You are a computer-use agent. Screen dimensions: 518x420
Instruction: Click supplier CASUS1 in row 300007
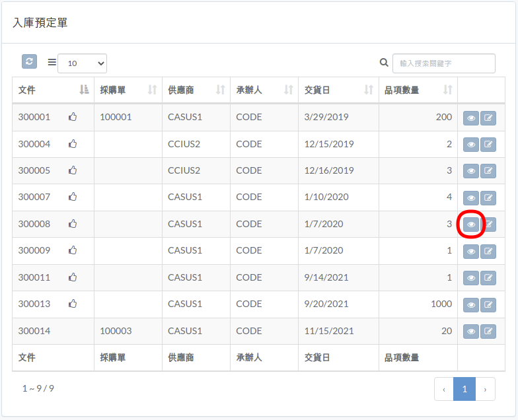pyautogui.click(x=185, y=197)
